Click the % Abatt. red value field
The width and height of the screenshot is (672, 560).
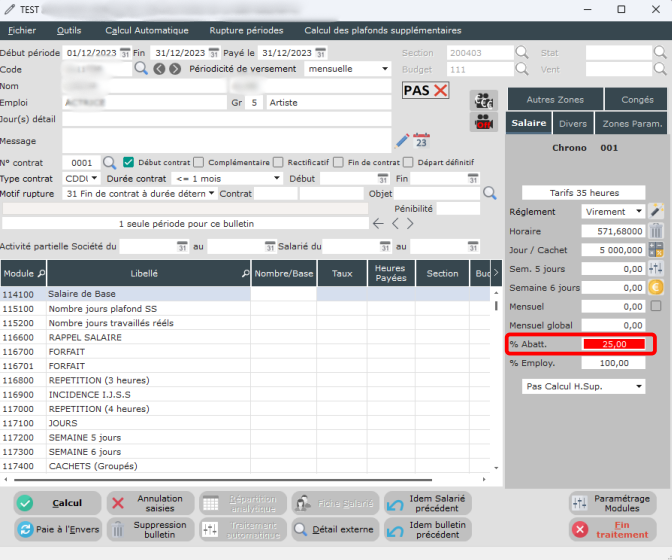pos(613,344)
